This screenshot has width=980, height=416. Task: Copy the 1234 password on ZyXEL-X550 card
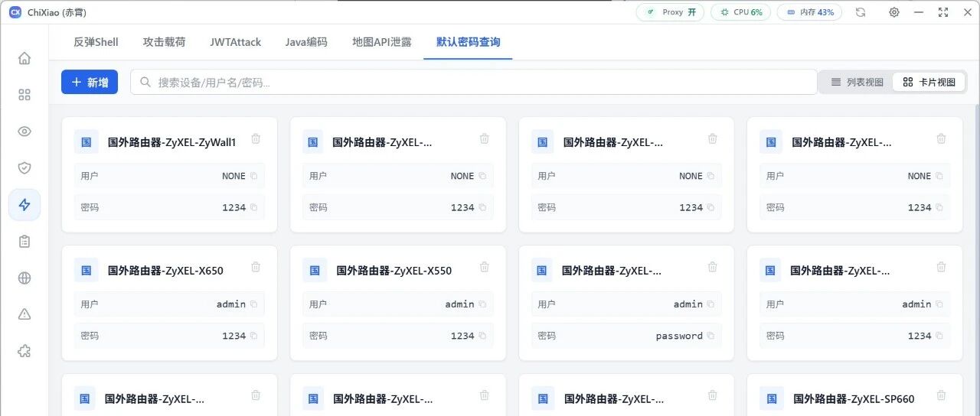click(x=482, y=336)
